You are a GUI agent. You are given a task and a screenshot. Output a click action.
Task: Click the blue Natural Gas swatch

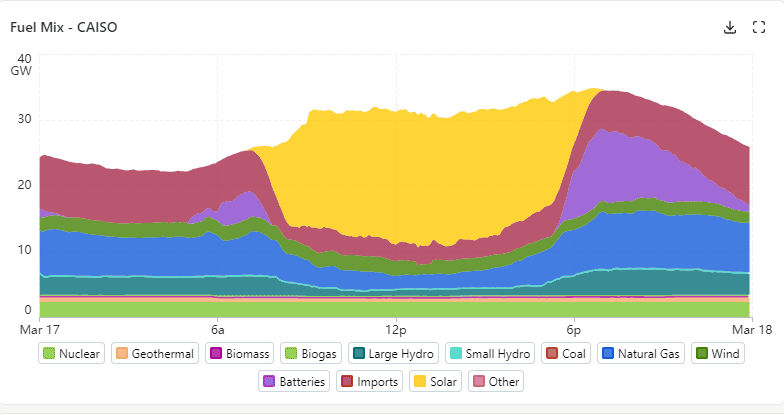coord(607,353)
